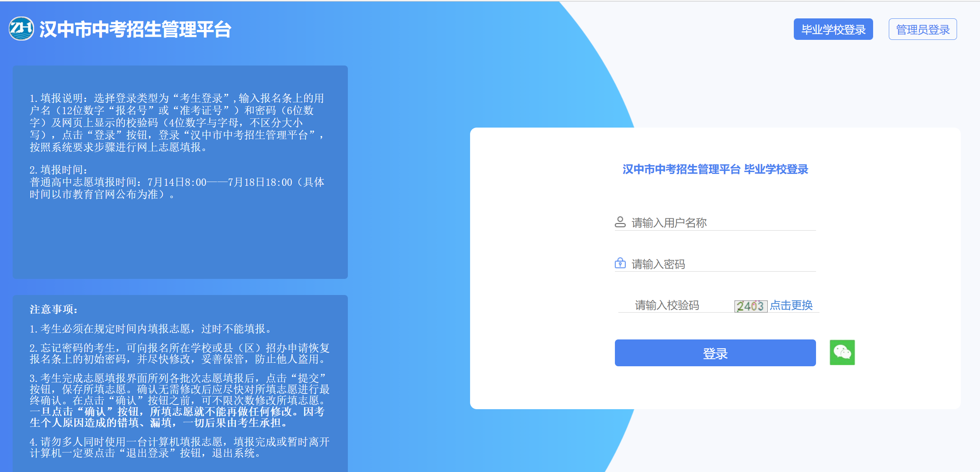Screen dimensions: 980x472
Task: Click the ZH platform logo icon
Action: 21,29
